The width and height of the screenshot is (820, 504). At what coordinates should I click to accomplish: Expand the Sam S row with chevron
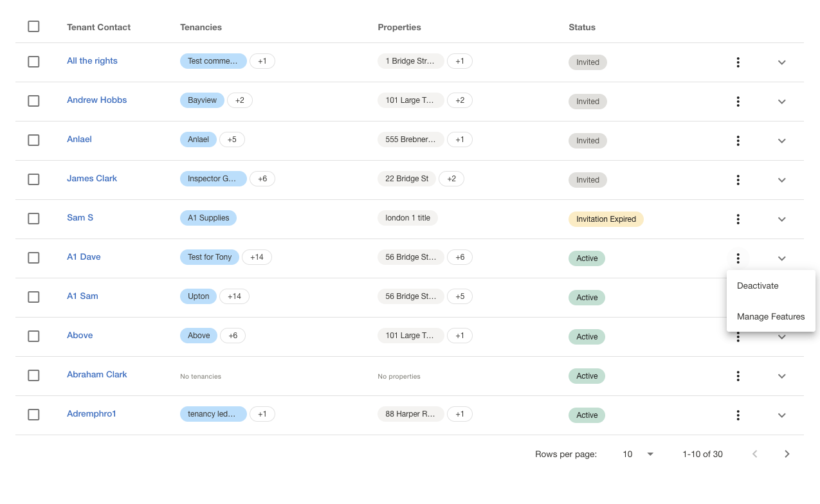781,219
